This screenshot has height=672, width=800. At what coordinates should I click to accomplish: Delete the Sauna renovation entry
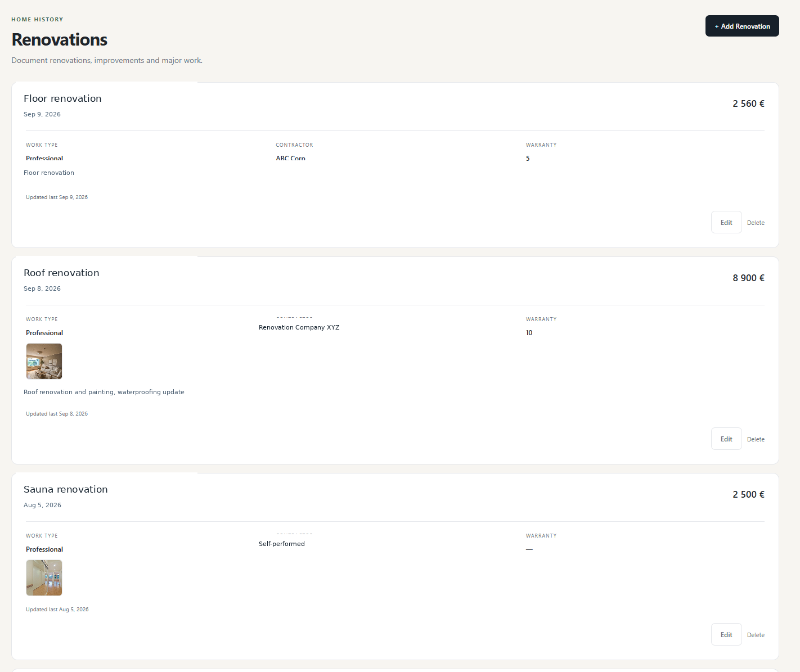756,635
